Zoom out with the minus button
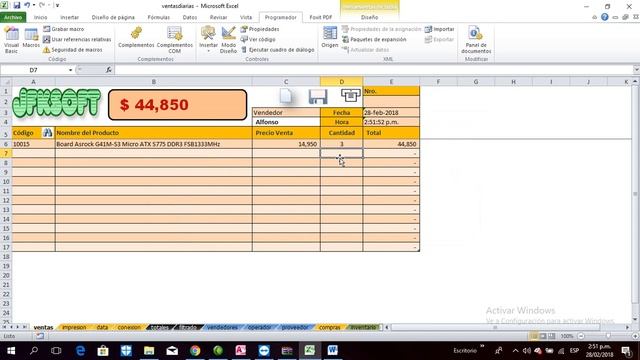The image size is (640, 360). coord(581,336)
